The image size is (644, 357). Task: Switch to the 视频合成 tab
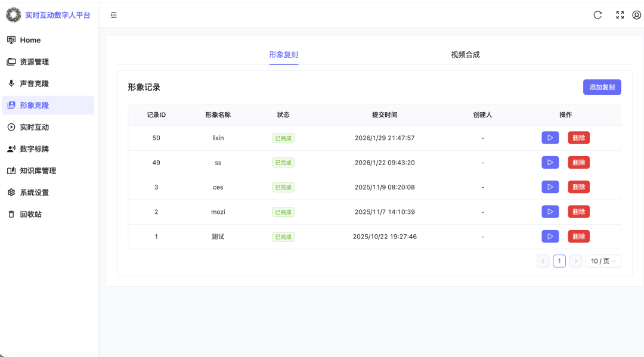[x=465, y=54]
